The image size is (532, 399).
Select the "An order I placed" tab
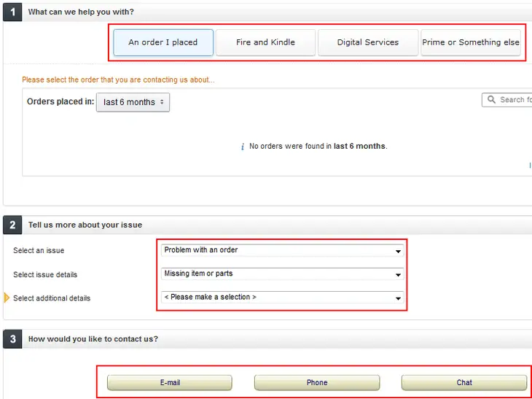click(x=163, y=42)
